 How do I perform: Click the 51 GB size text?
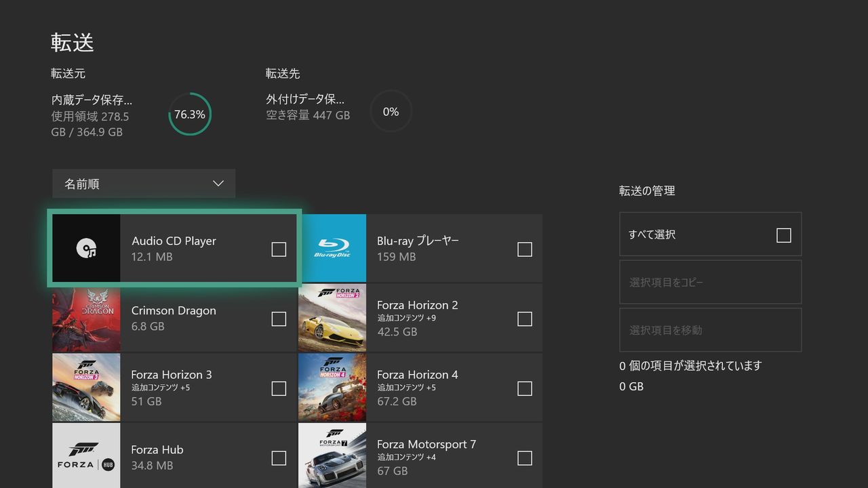[146, 401]
